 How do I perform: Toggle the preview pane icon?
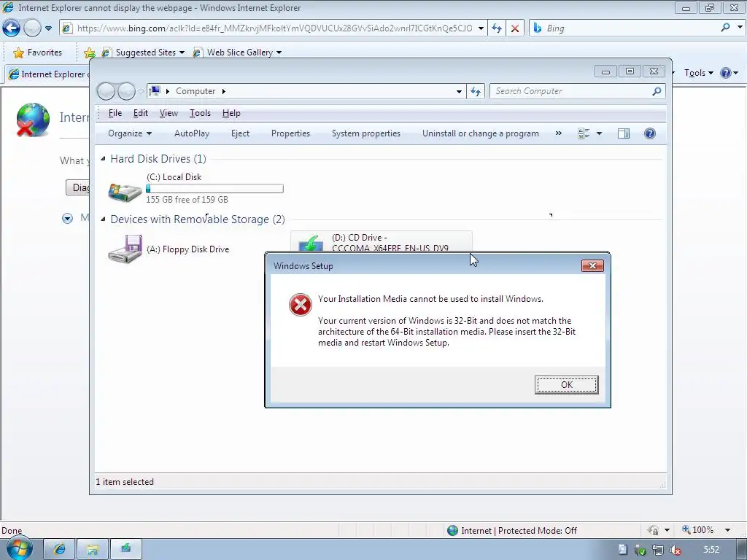624,134
